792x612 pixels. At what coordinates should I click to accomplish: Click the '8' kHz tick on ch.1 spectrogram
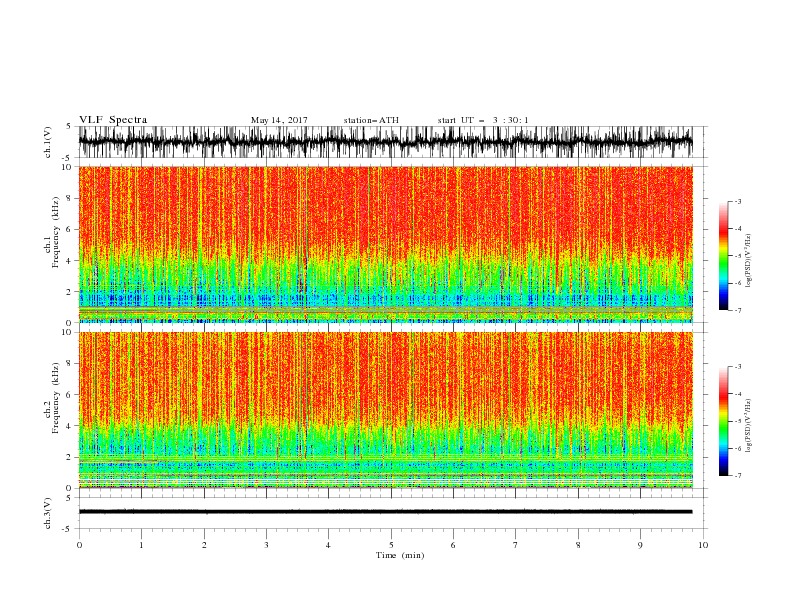[70, 198]
